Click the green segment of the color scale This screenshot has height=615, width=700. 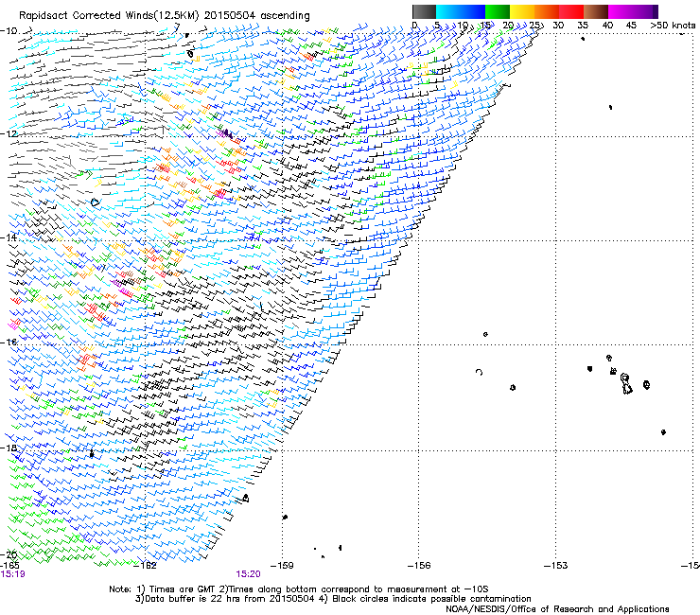coord(498,11)
